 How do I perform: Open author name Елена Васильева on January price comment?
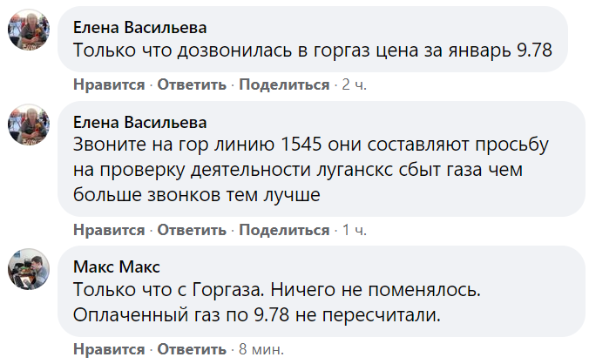click(x=139, y=26)
